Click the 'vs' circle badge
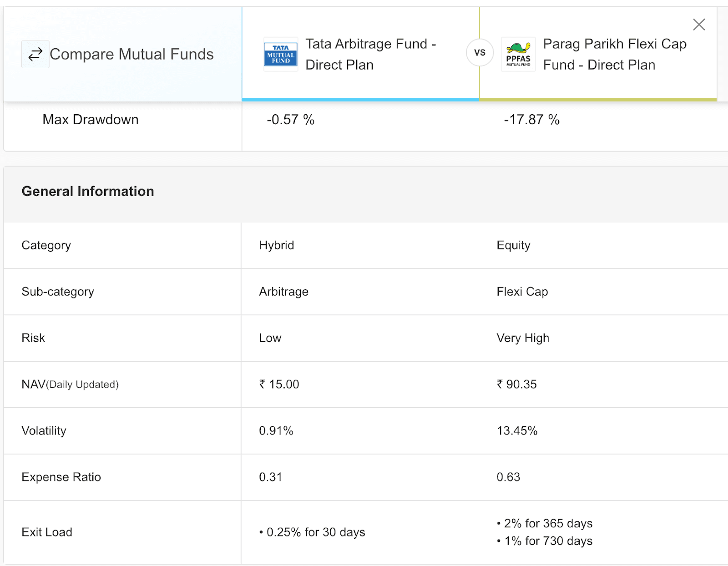 click(x=480, y=53)
